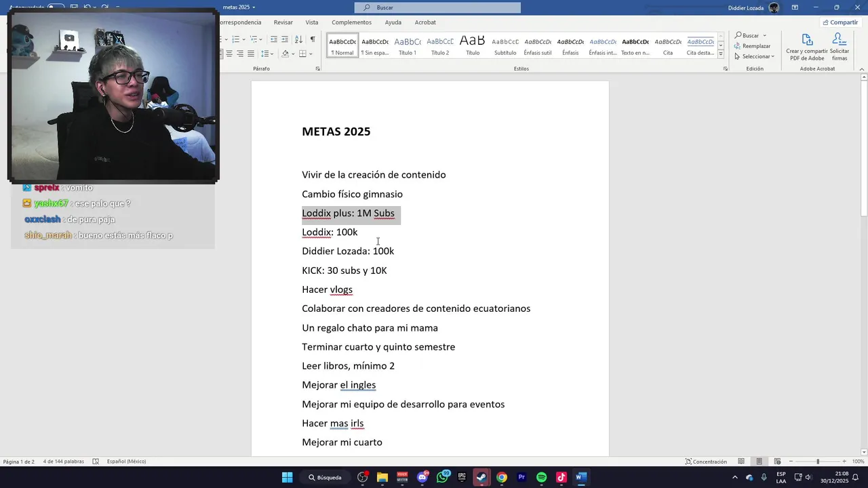Viewport: 868px width, 488px height.
Task: Switch to Web Layout view
Action: (777, 462)
